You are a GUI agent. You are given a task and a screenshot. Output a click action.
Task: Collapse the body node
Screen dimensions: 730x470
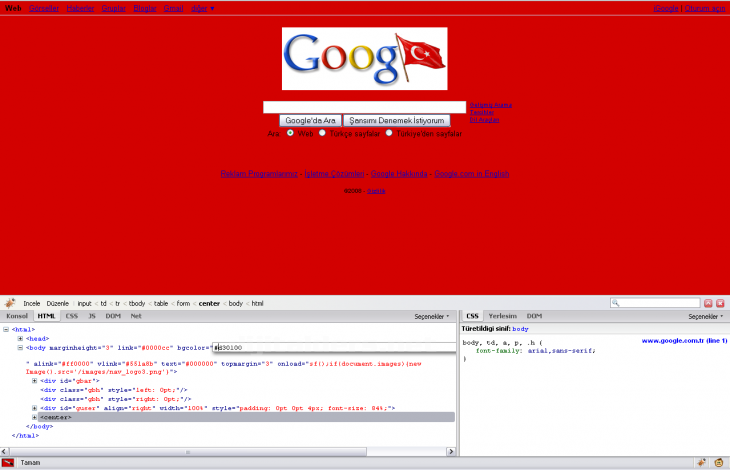[x=20, y=348]
